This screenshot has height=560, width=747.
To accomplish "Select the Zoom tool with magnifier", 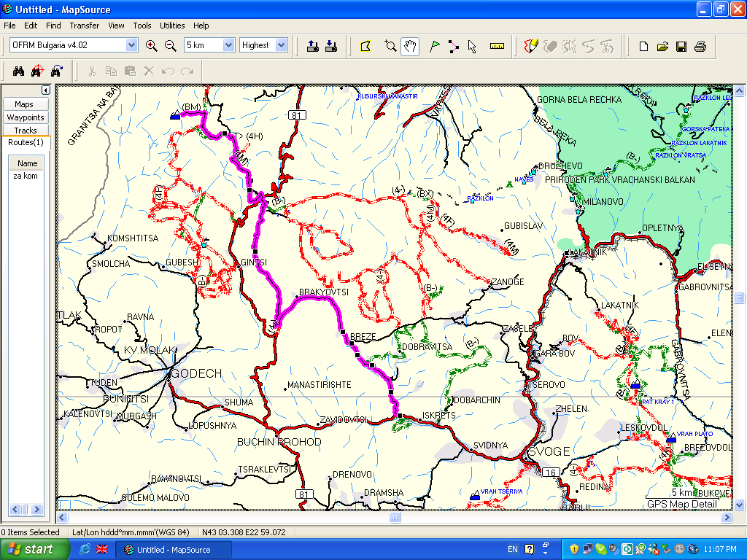I will coord(390,46).
